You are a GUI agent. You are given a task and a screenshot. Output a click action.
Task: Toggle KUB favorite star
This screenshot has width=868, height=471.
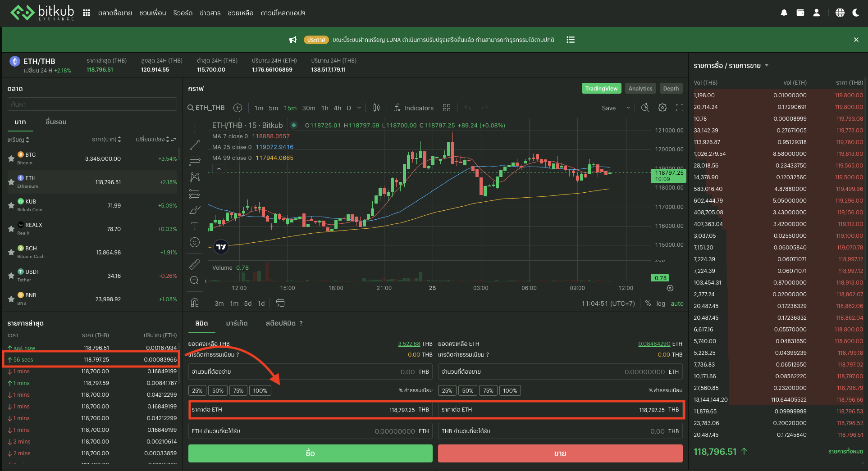click(11, 205)
